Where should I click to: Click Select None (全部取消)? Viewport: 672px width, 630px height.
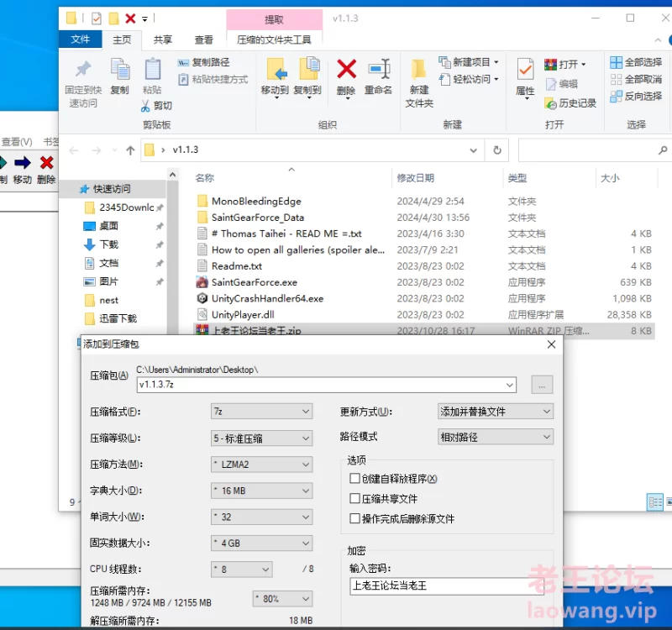coord(636,79)
